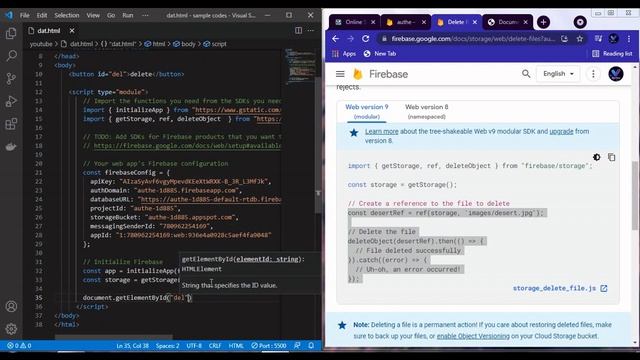Screen dimensions: 640x360
Task: Open the upgrade link
Action: 561,131
